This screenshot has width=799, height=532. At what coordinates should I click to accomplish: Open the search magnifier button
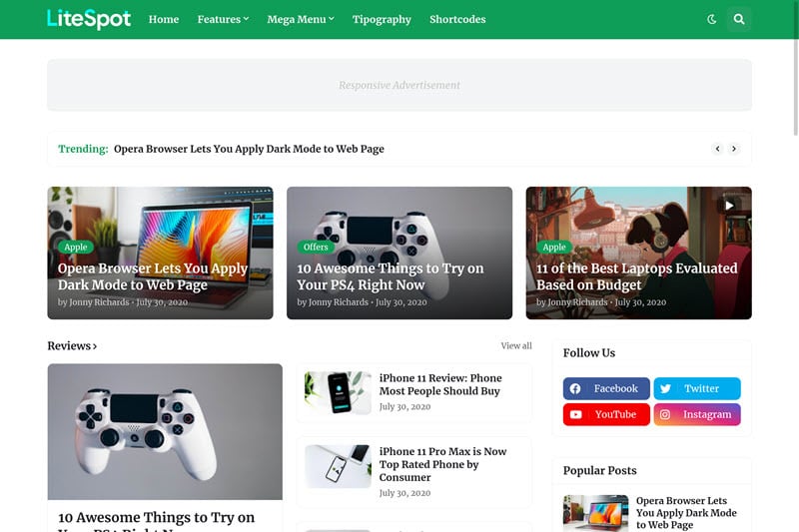(x=739, y=19)
